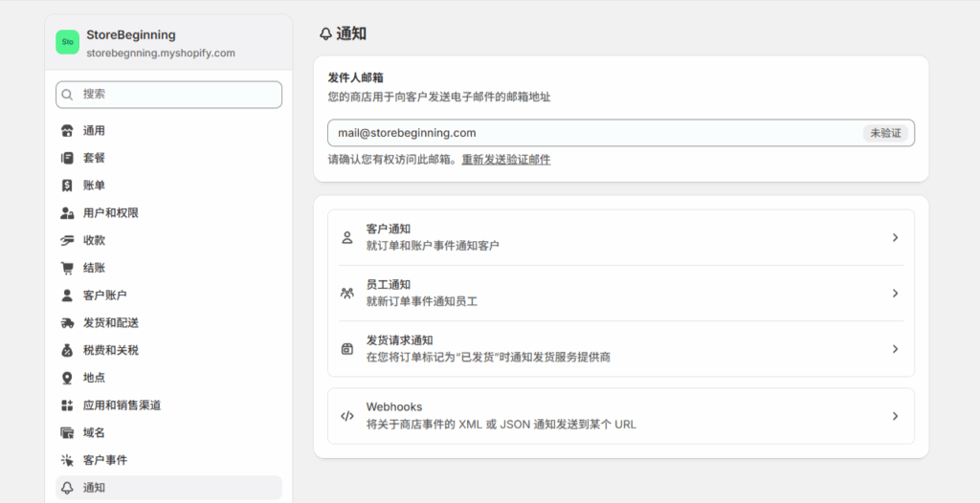Click the 重新发送验证邮件 link

tap(506, 160)
